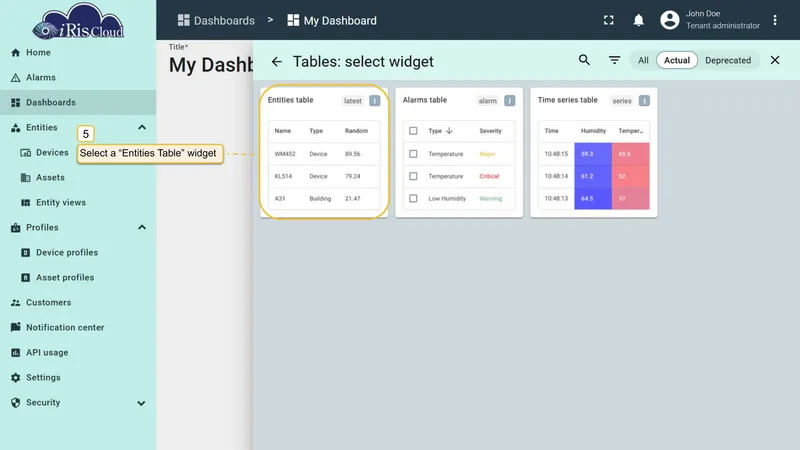Show info for Entities table widget
Viewport: 800px width, 450px height.
point(374,101)
